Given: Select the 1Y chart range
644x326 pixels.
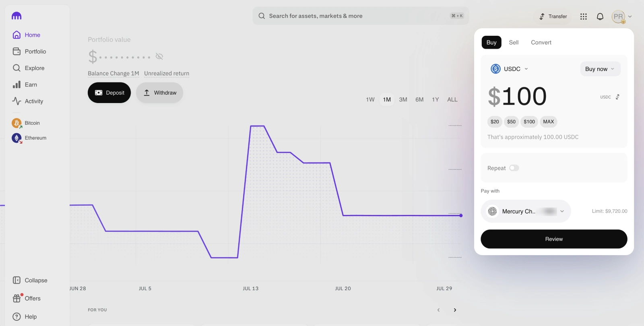Looking at the screenshot, I should pyautogui.click(x=436, y=99).
